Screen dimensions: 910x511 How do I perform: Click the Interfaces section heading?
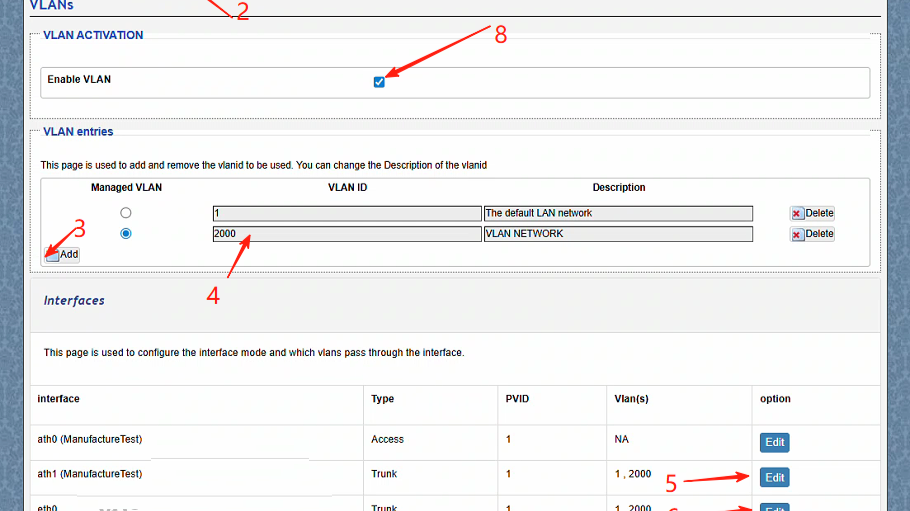tap(74, 300)
